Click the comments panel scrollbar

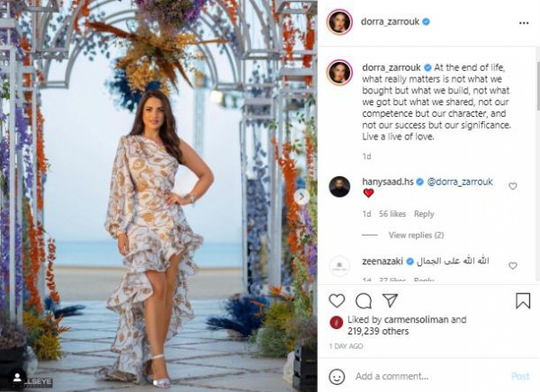click(538, 86)
